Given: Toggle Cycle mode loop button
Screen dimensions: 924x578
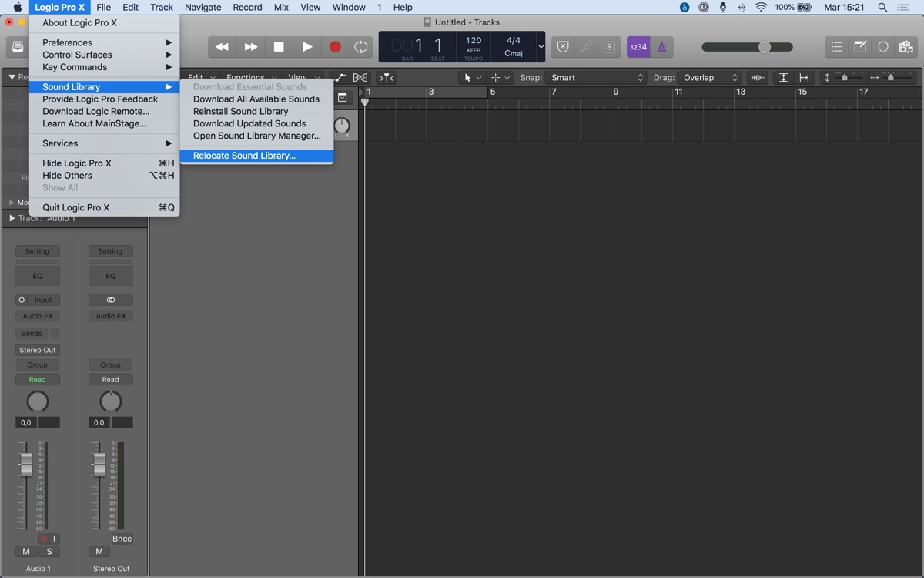Looking at the screenshot, I should click(x=360, y=47).
